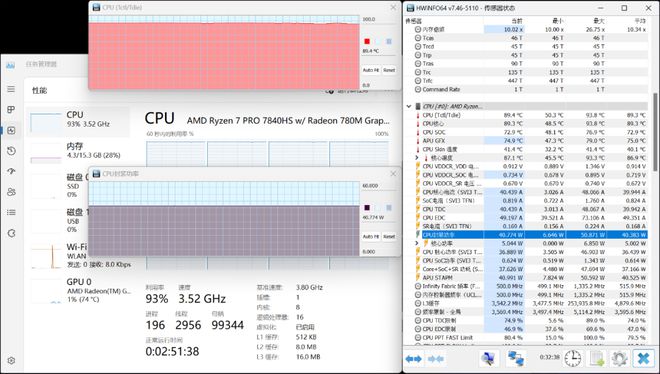Viewport: 660px width, 374px height.
Task: Expand the core temperatures sensor row
Action: [417, 158]
